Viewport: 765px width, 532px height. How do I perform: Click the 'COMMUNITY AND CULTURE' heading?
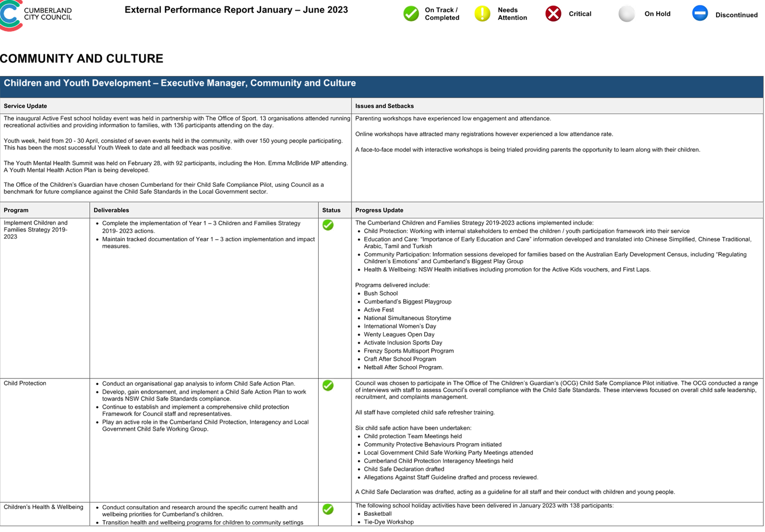coord(82,59)
